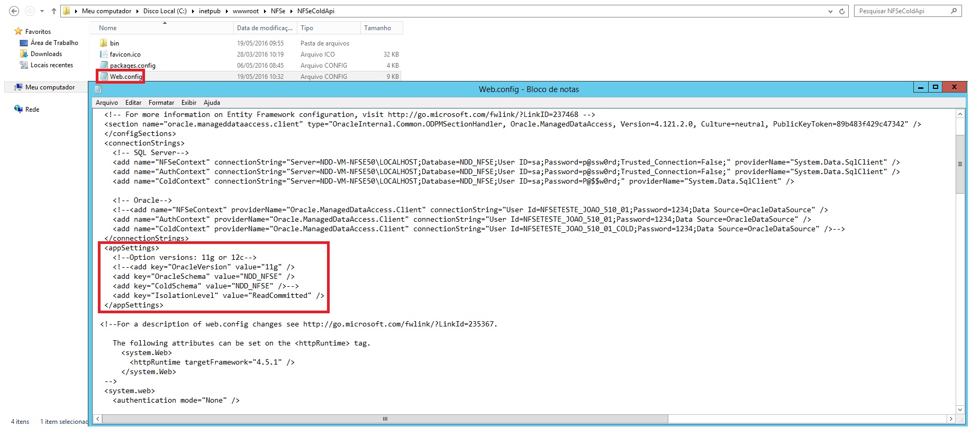Select the favicon.ico file

(125, 54)
